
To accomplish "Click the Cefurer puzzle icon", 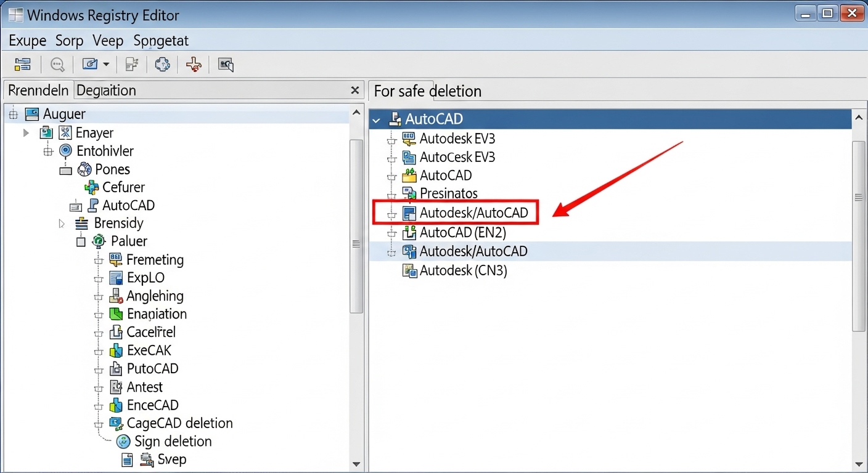I will [x=91, y=187].
